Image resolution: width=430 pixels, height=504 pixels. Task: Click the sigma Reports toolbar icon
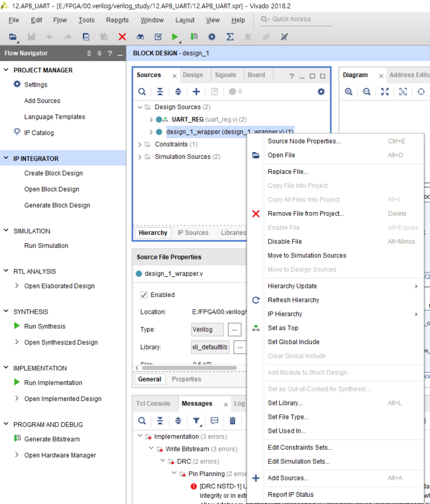pyautogui.click(x=230, y=37)
